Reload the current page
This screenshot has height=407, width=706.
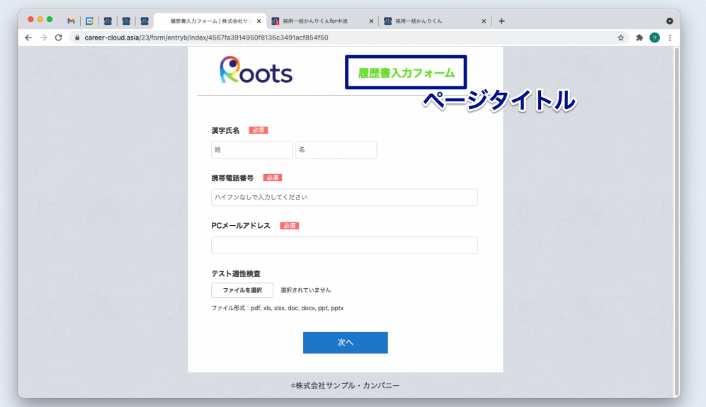(x=59, y=38)
